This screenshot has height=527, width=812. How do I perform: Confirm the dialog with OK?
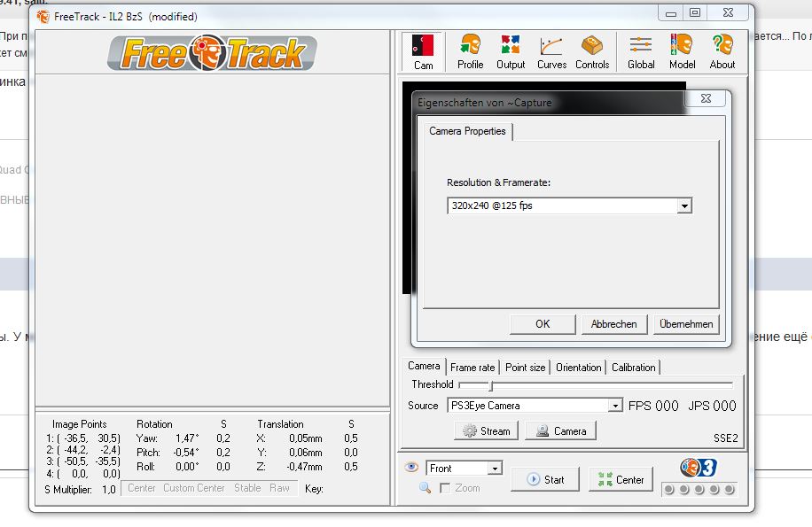click(543, 324)
